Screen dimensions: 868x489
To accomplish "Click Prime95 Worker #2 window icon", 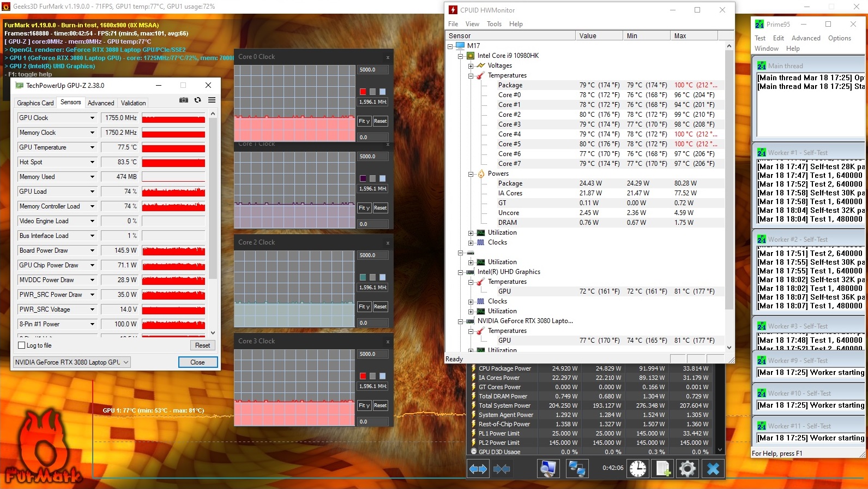I will (x=762, y=239).
